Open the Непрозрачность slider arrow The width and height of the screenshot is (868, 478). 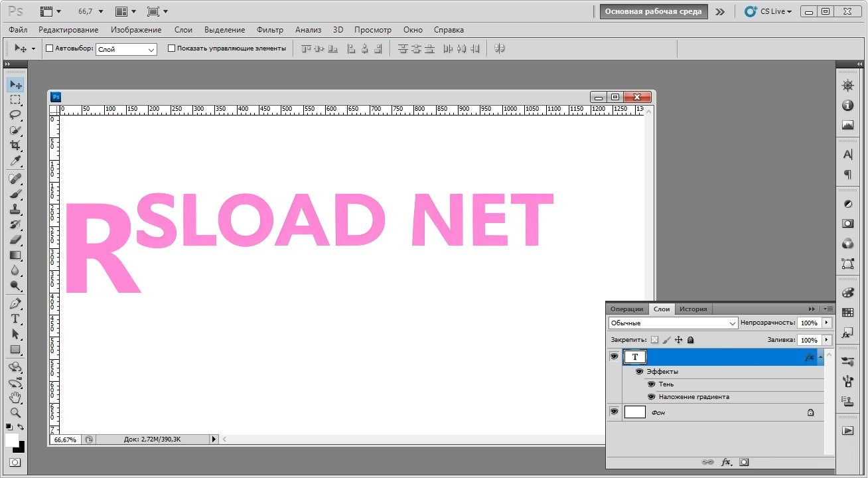[827, 323]
